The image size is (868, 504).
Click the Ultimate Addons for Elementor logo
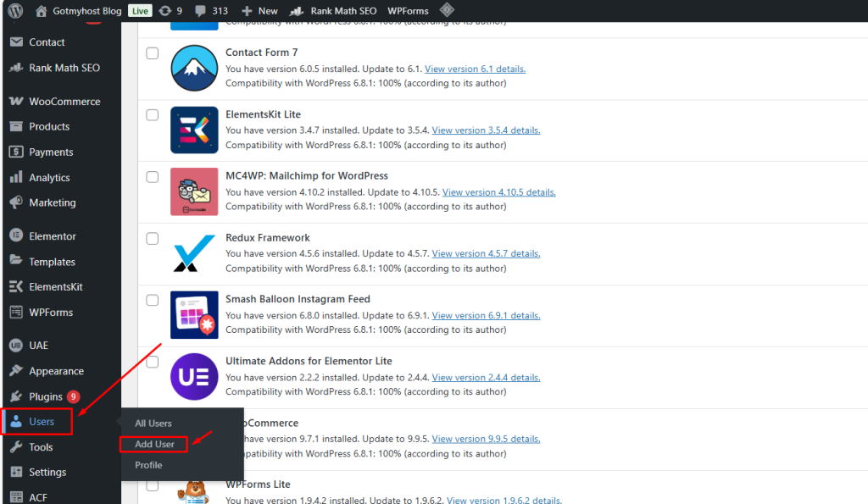(x=194, y=377)
